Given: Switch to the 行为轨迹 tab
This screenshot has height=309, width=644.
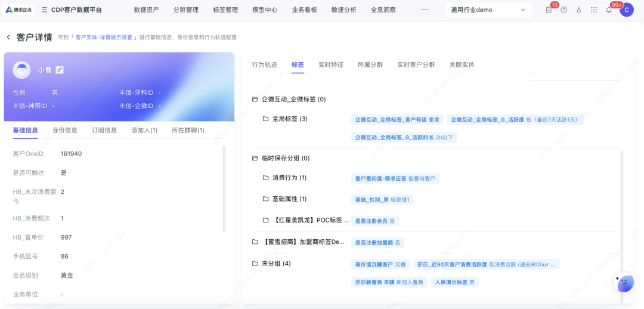Looking at the screenshot, I should [265, 64].
